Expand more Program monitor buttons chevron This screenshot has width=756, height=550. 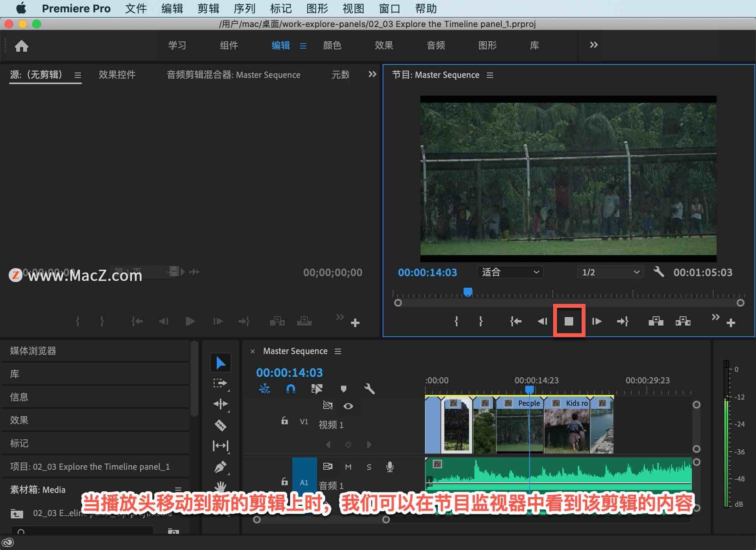[715, 317]
